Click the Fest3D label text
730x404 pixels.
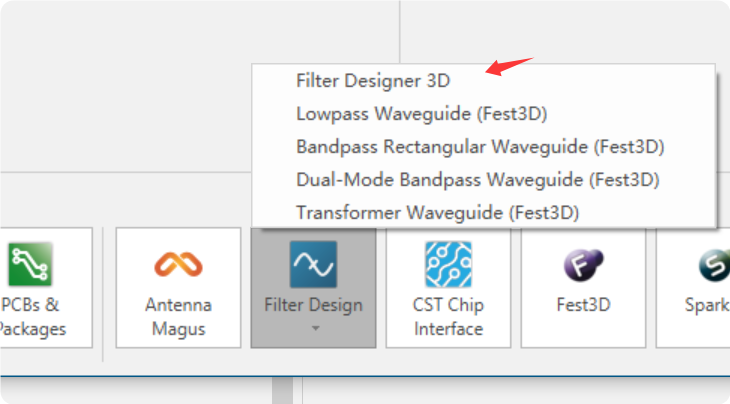(x=583, y=305)
